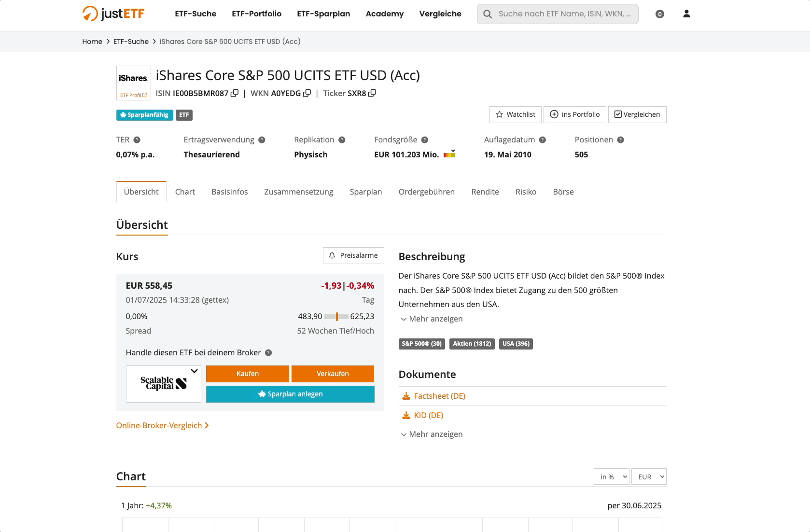Toggle Watchlist star for this ETF
This screenshot has height=532, width=810.
[515, 114]
